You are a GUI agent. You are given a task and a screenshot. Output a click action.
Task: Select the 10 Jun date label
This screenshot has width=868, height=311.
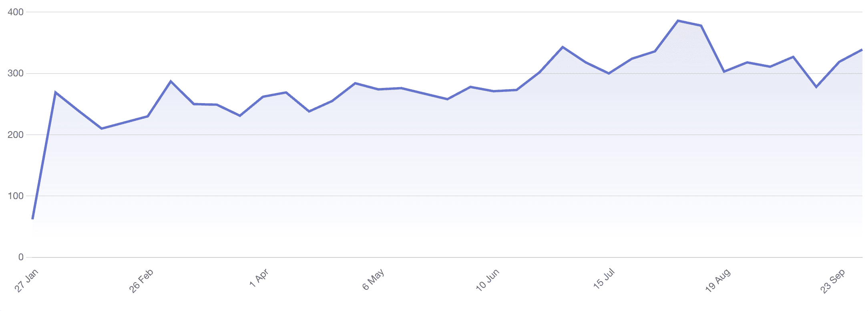[487, 280]
